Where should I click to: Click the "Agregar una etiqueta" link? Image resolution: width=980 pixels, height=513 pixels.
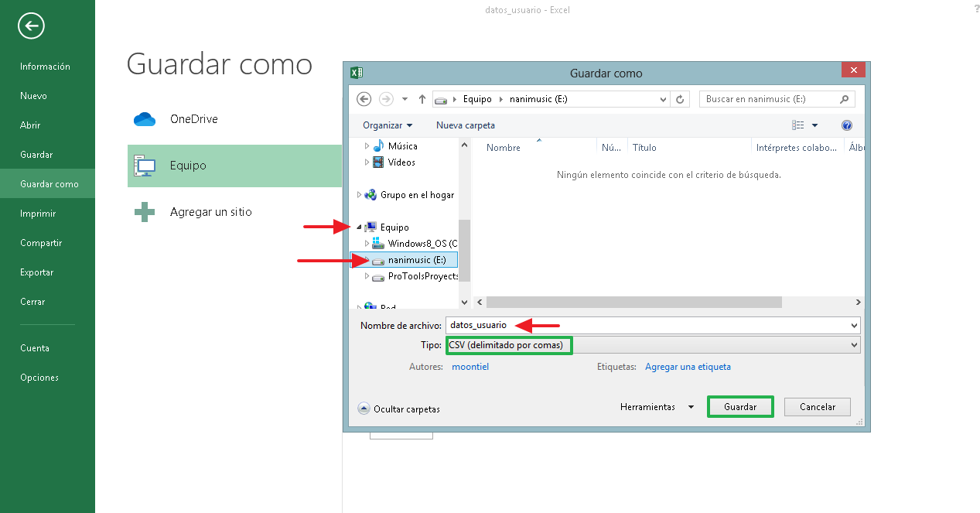tap(688, 366)
